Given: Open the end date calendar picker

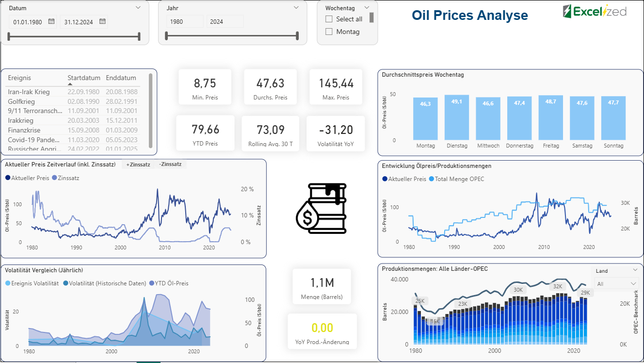Looking at the screenshot, I should tap(102, 21).
